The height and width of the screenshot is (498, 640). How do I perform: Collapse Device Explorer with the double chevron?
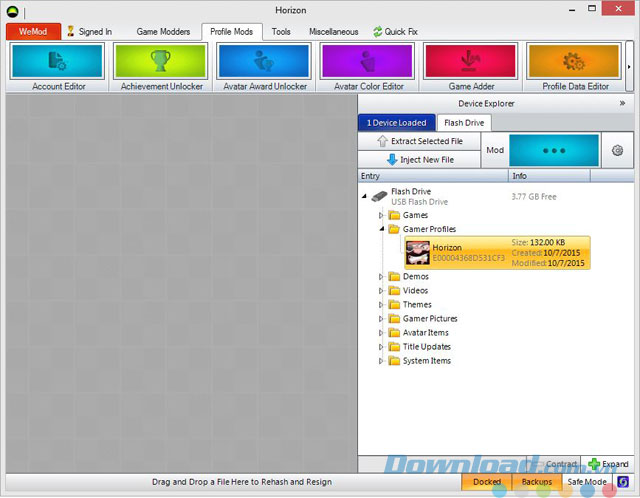[x=622, y=102]
